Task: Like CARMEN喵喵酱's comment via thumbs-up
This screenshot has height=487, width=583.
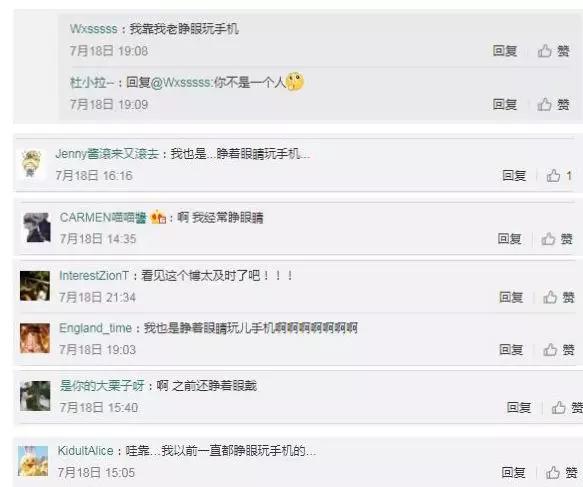Action: (x=548, y=239)
